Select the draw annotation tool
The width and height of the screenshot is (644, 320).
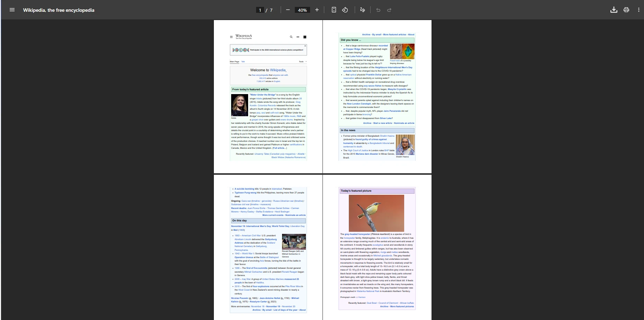(362, 10)
